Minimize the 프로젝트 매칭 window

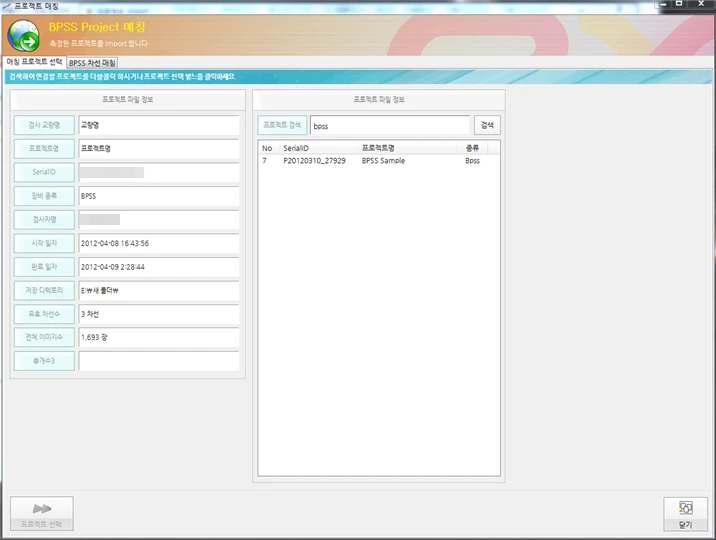(x=663, y=4)
